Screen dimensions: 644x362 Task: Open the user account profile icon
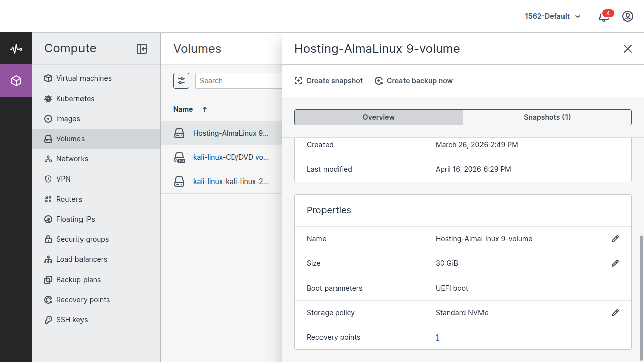coord(628,16)
